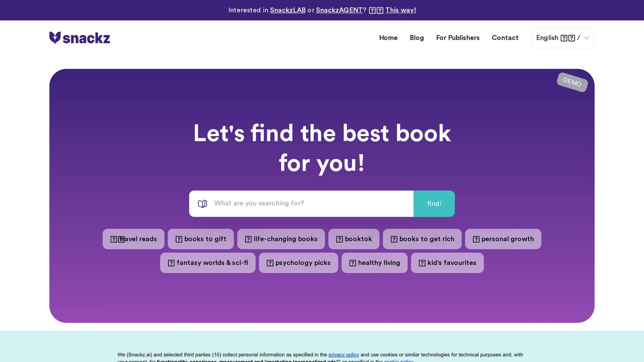Choose the 'personal growth' chip

(x=503, y=239)
